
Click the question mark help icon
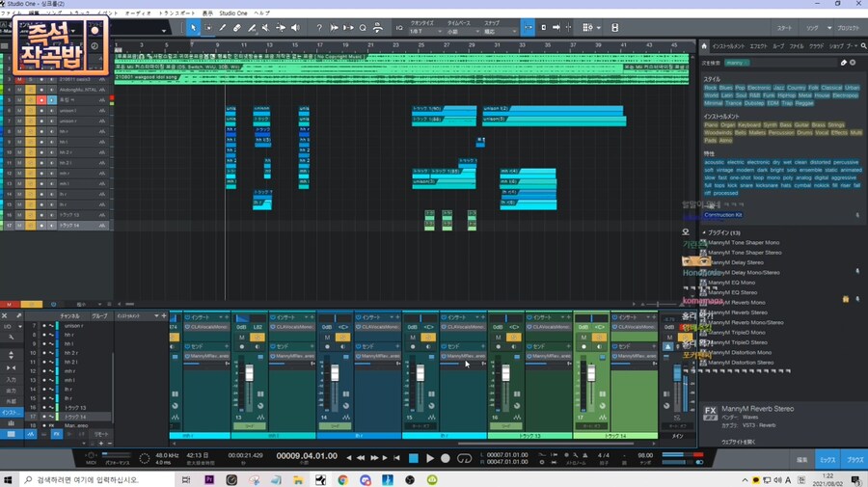pyautogui.click(x=319, y=27)
